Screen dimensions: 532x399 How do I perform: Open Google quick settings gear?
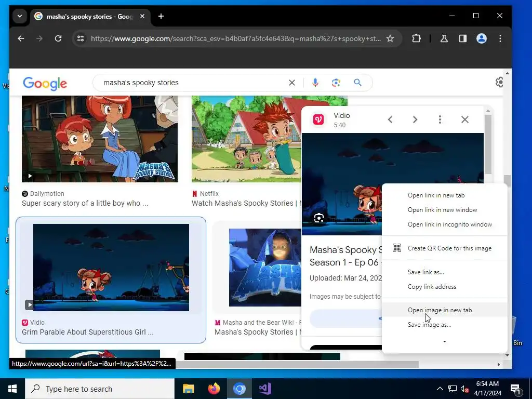[x=499, y=82]
